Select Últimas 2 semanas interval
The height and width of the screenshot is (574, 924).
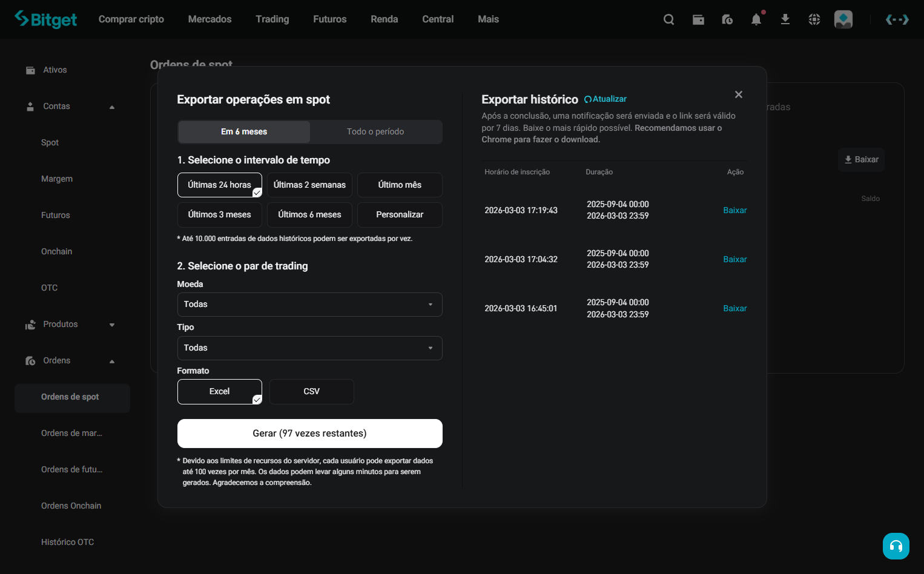pyautogui.click(x=309, y=185)
